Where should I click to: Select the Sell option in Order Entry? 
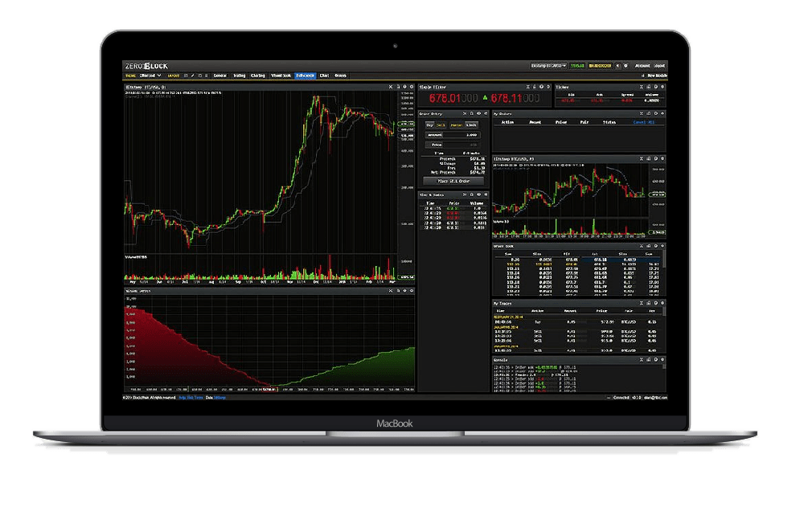(441, 125)
